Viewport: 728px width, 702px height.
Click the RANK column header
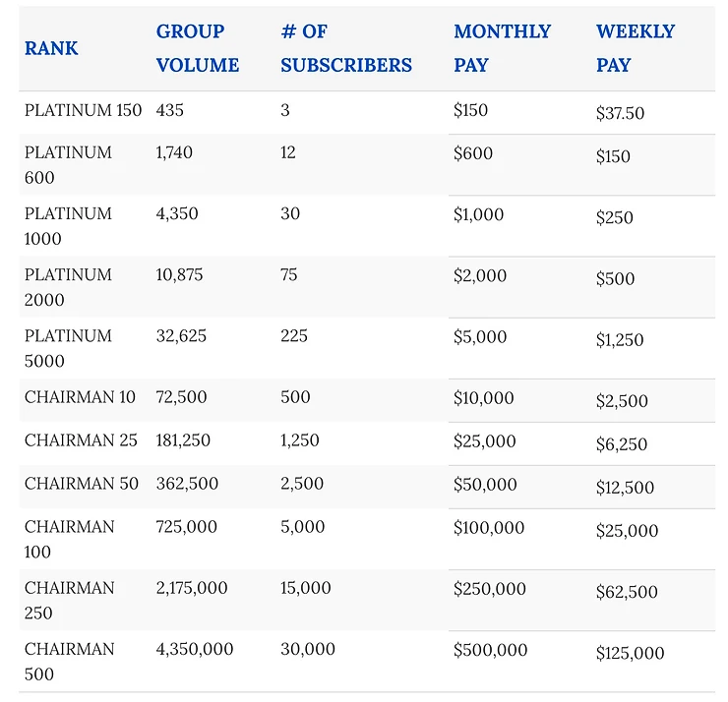pyautogui.click(x=51, y=48)
